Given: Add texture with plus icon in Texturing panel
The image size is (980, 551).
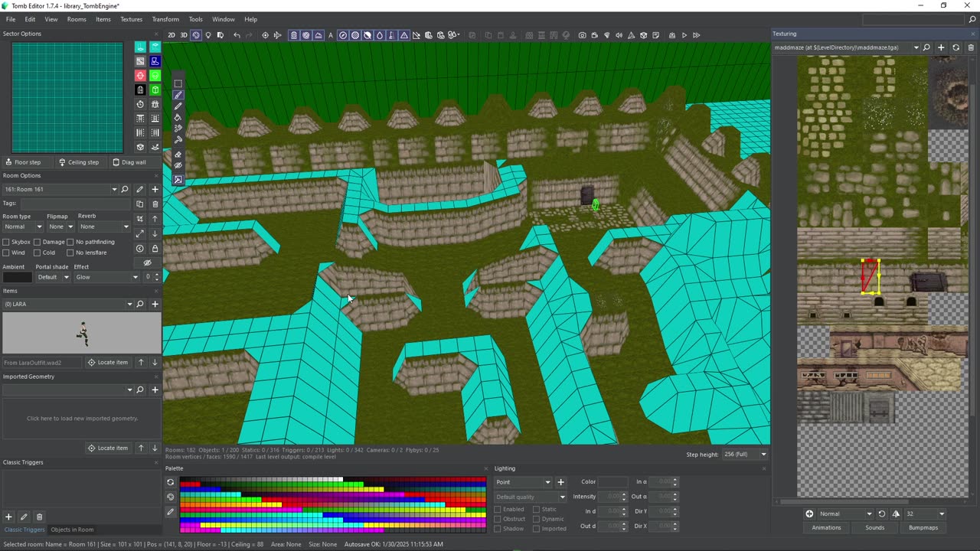Looking at the screenshot, I should (941, 47).
